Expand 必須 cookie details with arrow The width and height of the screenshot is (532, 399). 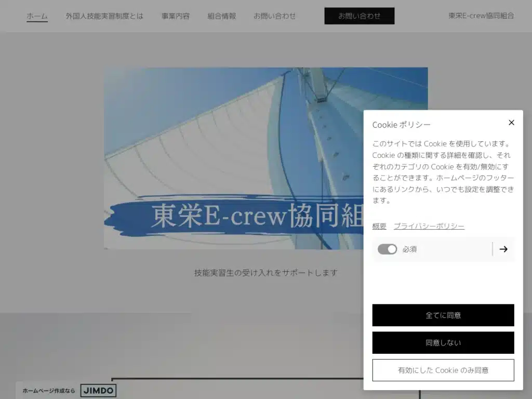(x=503, y=249)
